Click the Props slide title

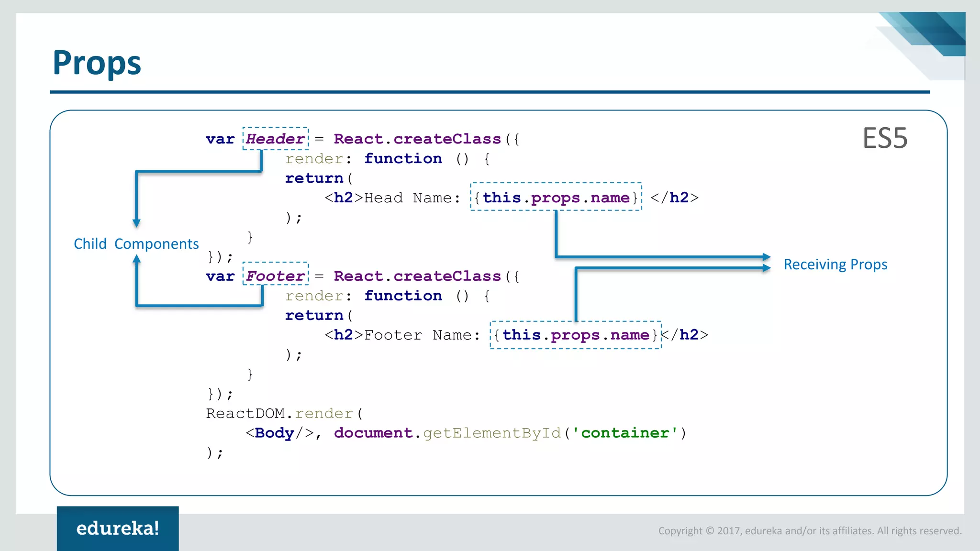97,63
